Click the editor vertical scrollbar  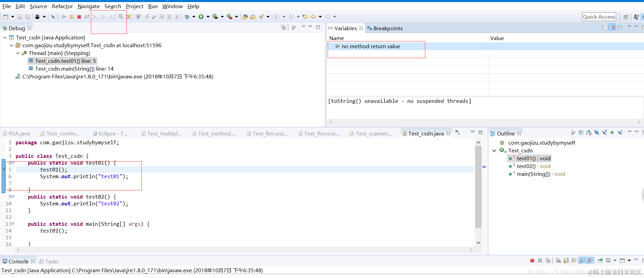[x=478, y=187]
